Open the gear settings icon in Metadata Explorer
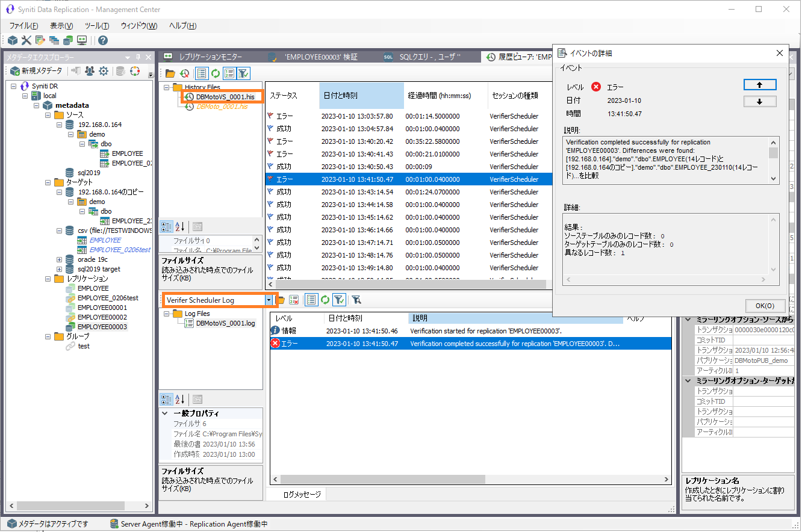The image size is (802, 532). coord(104,71)
